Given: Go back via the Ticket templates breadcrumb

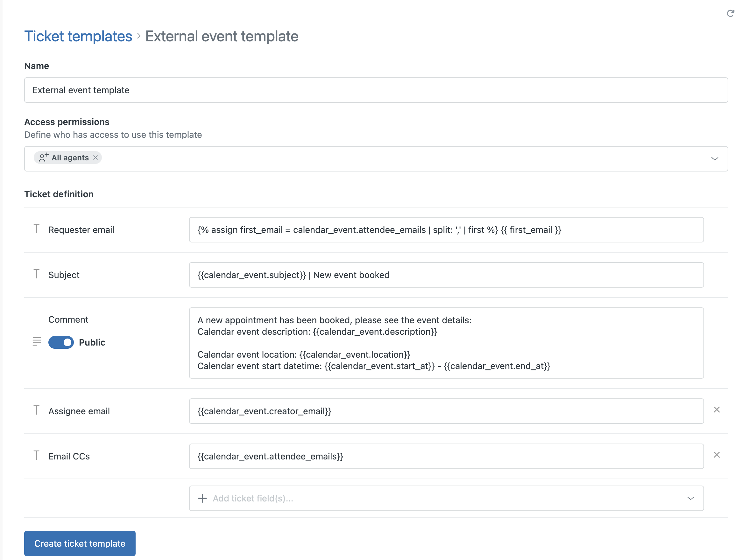Looking at the screenshot, I should pyautogui.click(x=78, y=36).
